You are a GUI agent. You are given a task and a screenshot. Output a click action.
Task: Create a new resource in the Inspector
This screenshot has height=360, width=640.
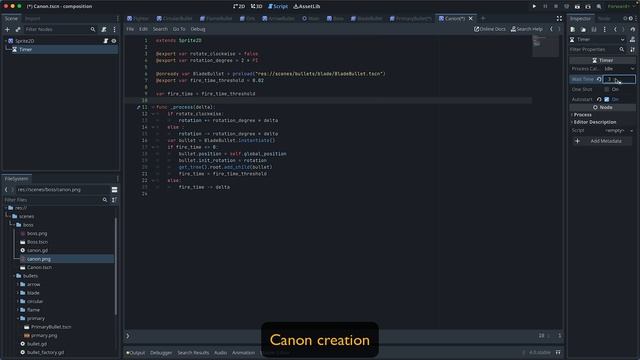coord(573,29)
